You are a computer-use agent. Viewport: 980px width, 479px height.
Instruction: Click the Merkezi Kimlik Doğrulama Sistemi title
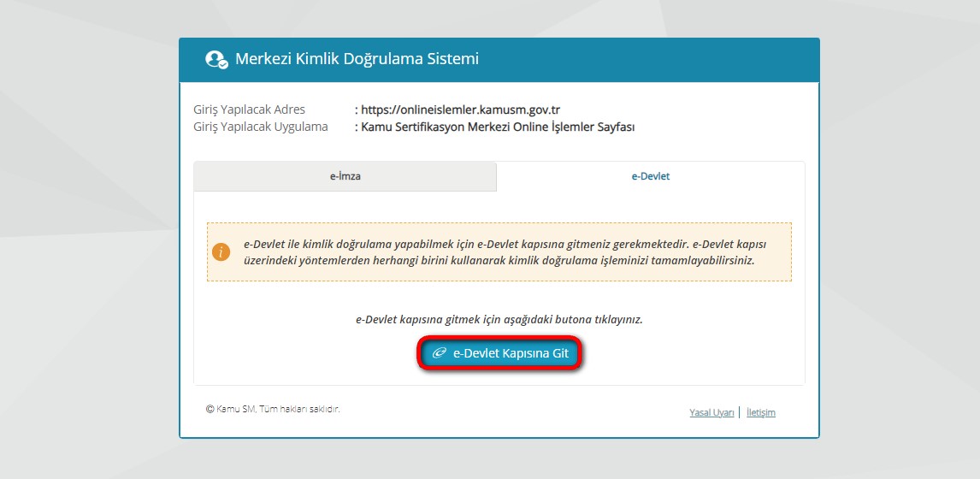357,60
